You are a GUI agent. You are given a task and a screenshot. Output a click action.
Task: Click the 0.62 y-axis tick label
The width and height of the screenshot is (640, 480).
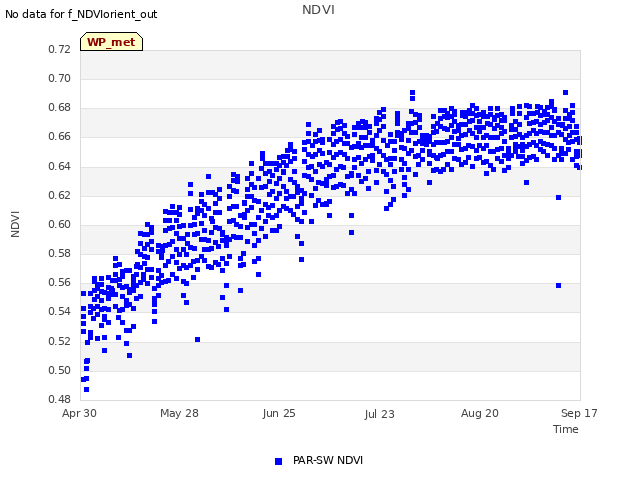pos(60,195)
